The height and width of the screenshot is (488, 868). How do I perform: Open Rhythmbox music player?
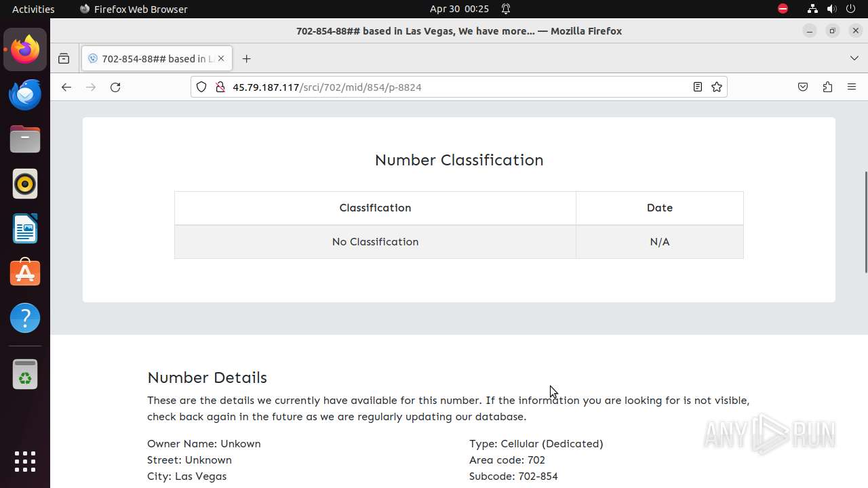(25, 184)
